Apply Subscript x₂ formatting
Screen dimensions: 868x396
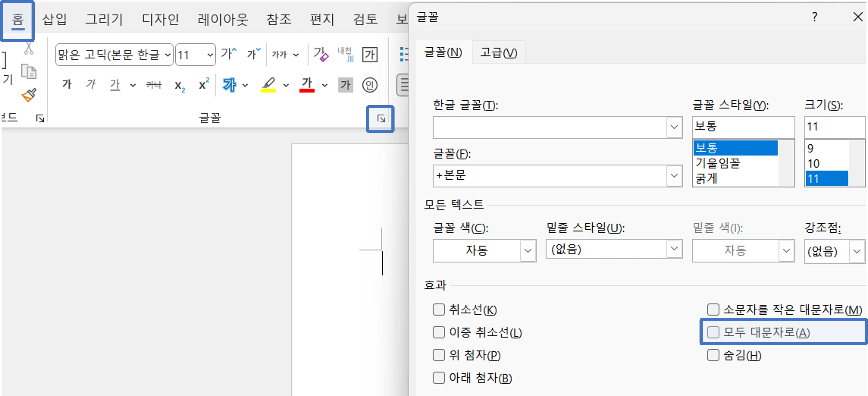pos(180,86)
